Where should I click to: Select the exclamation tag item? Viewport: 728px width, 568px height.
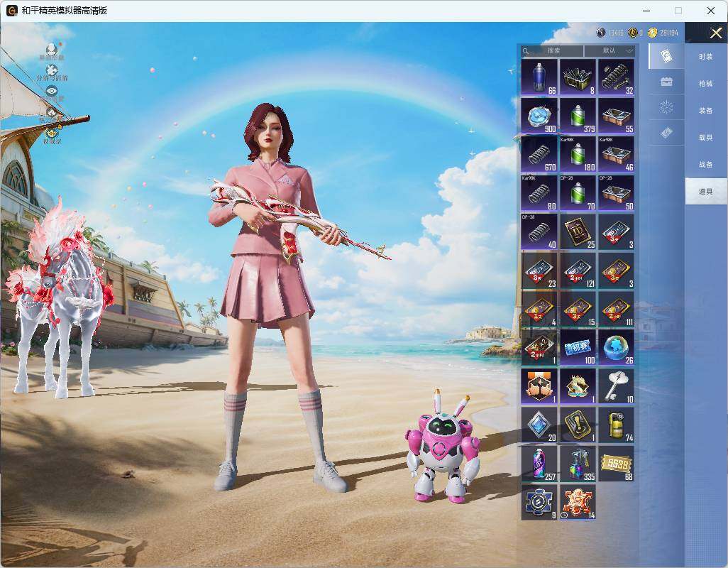(x=578, y=425)
